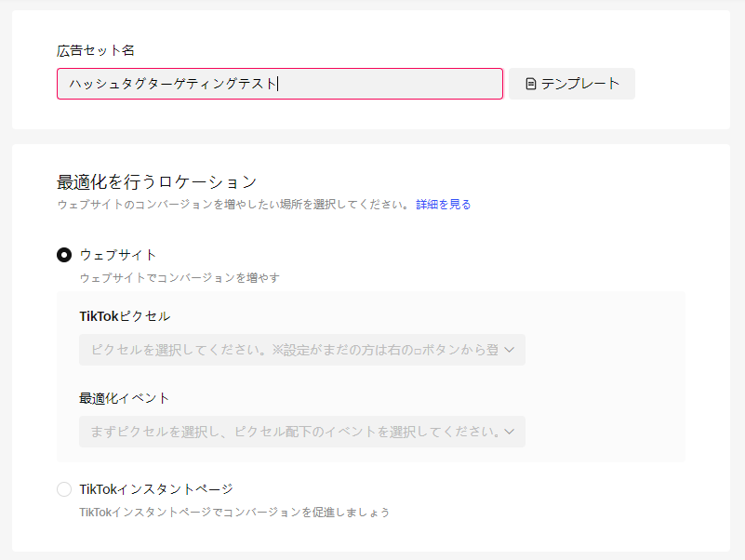Image resolution: width=745 pixels, height=560 pixels.
Task: Select the TikTokインスタントページ radio button
Action: (64, 489)
